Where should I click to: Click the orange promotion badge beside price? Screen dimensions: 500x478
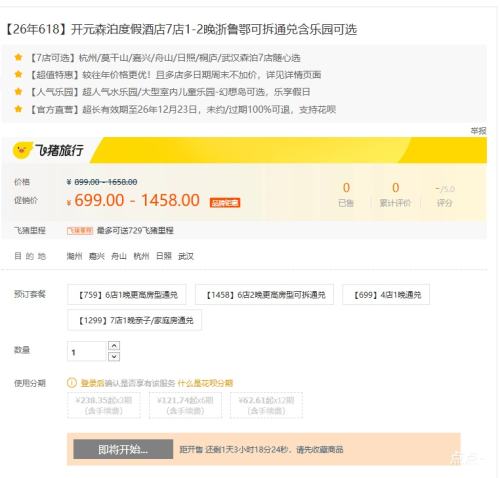pyautogui.click(x=225, y=202)
